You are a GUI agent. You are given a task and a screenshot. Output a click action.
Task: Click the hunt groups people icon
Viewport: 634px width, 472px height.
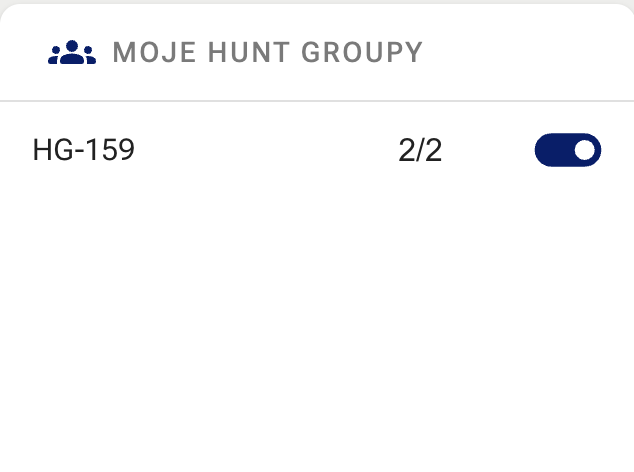pyautogui.click(x=72, y=53)
